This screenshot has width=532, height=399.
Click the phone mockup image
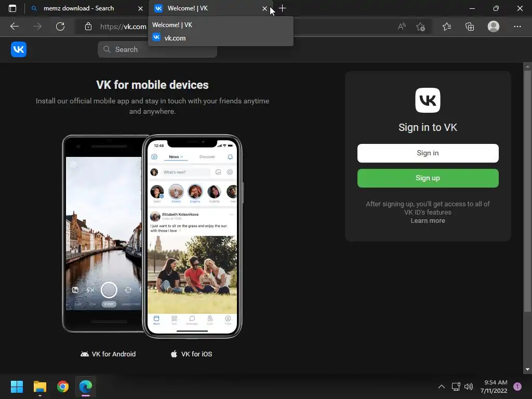pyautogui.click(x=152, y=236)
